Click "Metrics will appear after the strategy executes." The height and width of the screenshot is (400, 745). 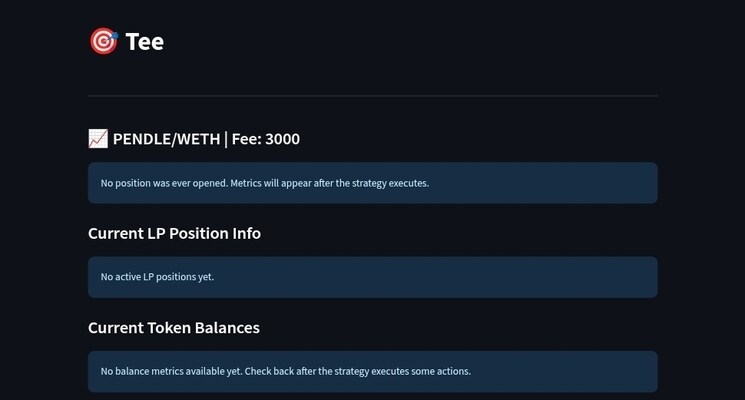pos(330,183)
